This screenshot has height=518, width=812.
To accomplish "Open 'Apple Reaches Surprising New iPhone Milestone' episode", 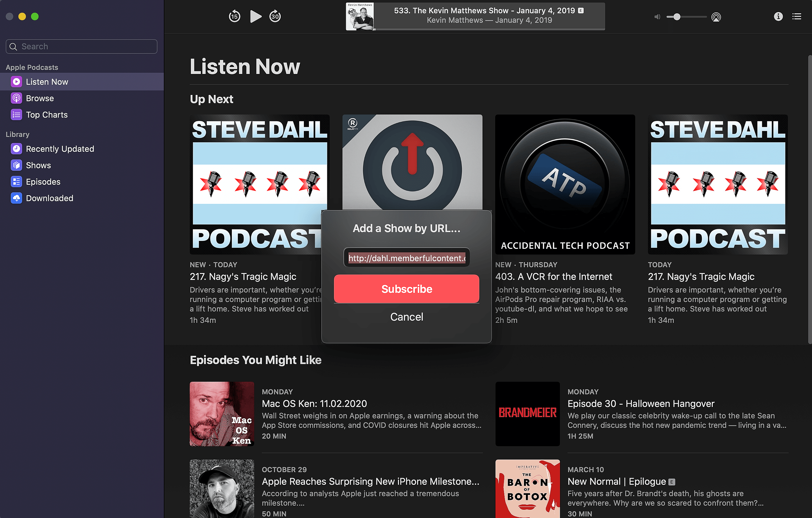I will pyautogui.click(x=370, y=481).
